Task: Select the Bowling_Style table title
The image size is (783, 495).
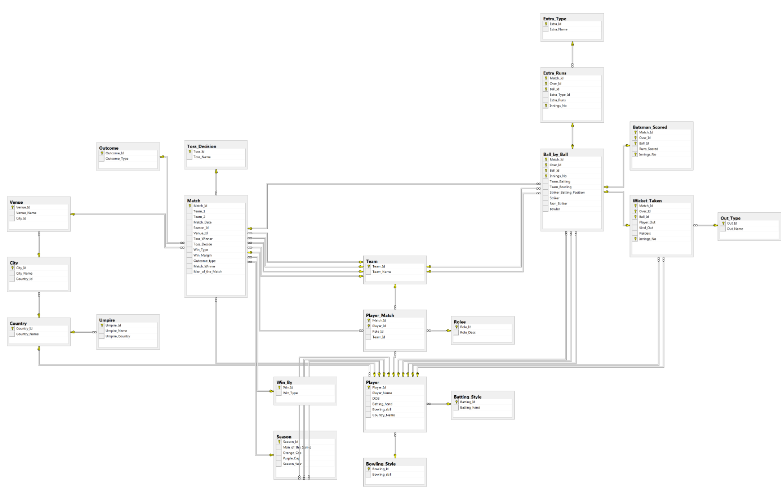Action: tap(381, 464)
